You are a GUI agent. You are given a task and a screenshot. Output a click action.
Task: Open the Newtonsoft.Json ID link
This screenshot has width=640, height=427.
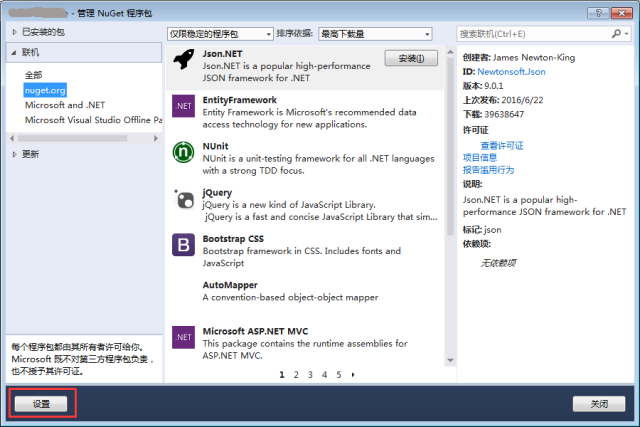pyautogui.click(x=511, y=72)
